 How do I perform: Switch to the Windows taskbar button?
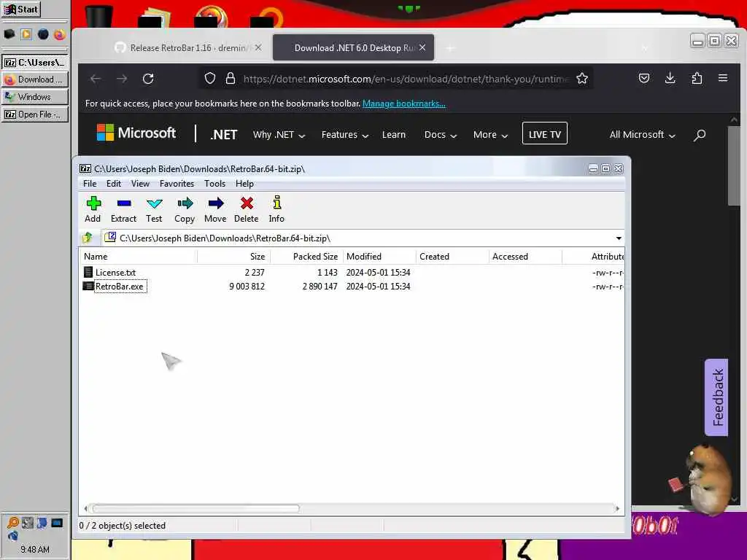35,97
